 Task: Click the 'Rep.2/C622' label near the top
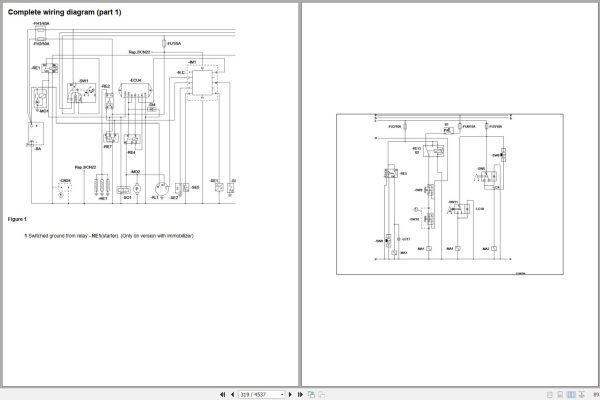point(139,52)
